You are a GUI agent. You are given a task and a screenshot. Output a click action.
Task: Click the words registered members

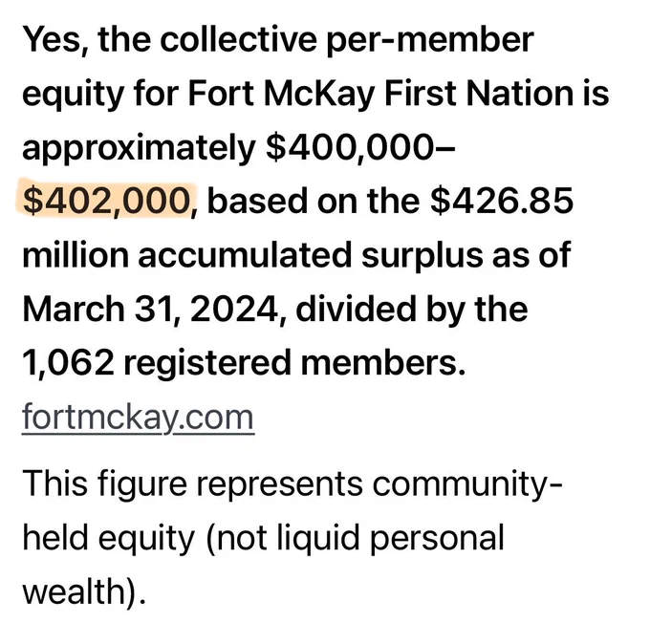[294, 363]
